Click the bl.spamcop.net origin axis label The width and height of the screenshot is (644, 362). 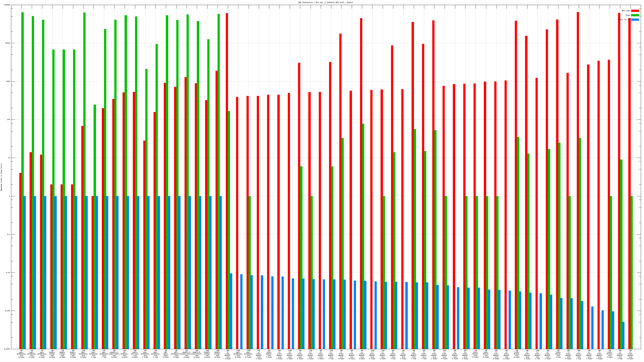tap(125, 354)
